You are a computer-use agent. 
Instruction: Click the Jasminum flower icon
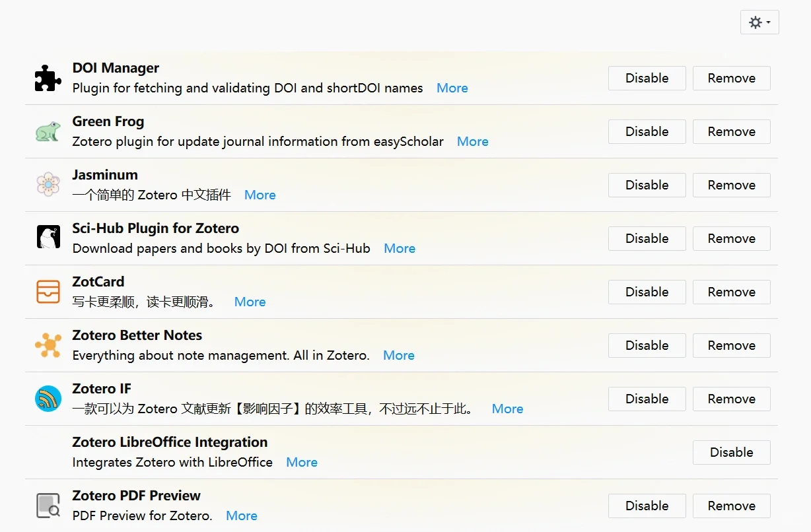(x=48, y=185)
